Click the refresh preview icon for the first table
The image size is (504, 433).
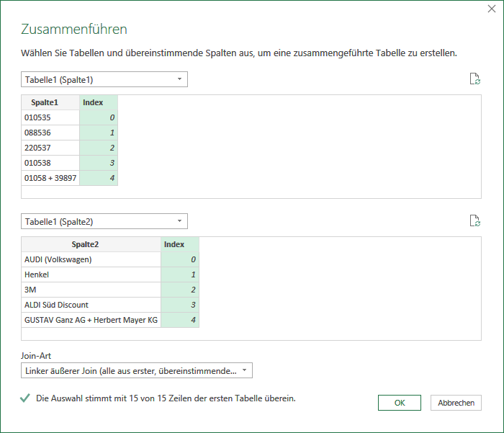pyautogui.click(x=475, y=79)
